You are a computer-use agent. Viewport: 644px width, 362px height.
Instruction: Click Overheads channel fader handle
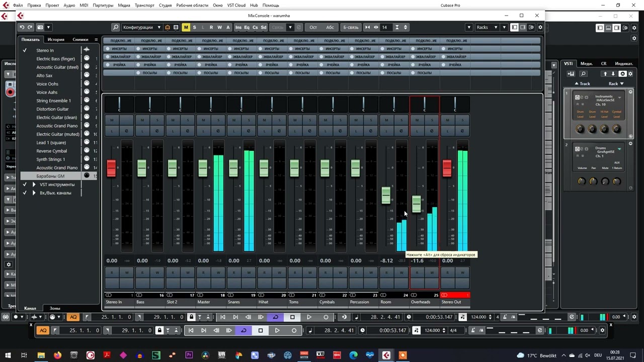(x=416, y=204)
